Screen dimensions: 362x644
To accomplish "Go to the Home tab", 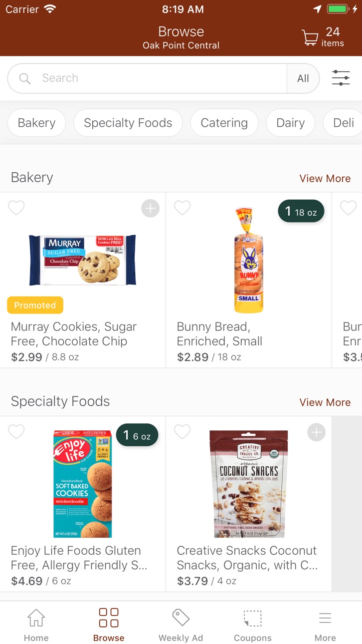I will click(x=36, y=624).
